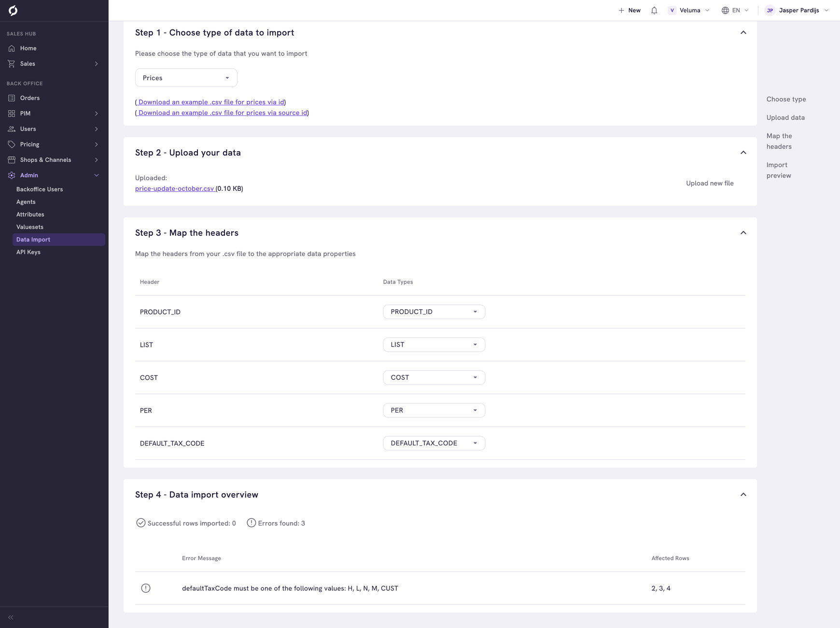Open Valuesets in Admin menu
Screen dimensions: 840x628
point(30,227)
